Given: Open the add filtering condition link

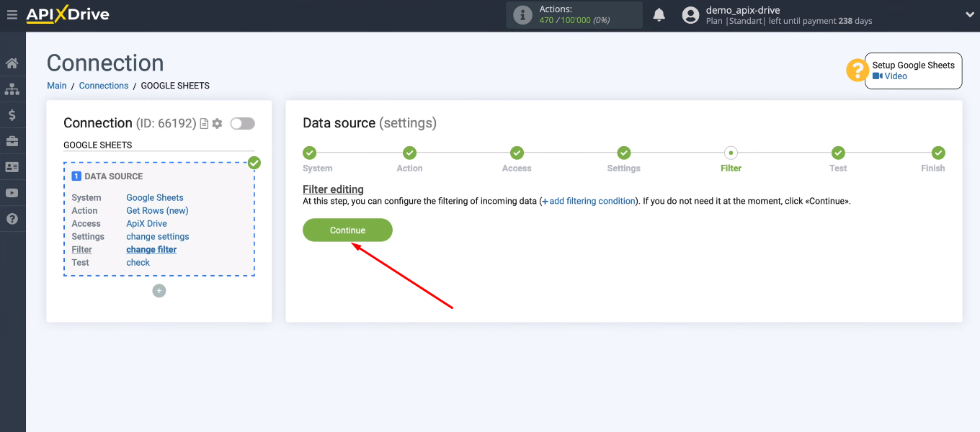Looking at the screenshot, I should (x=588, y=201).
